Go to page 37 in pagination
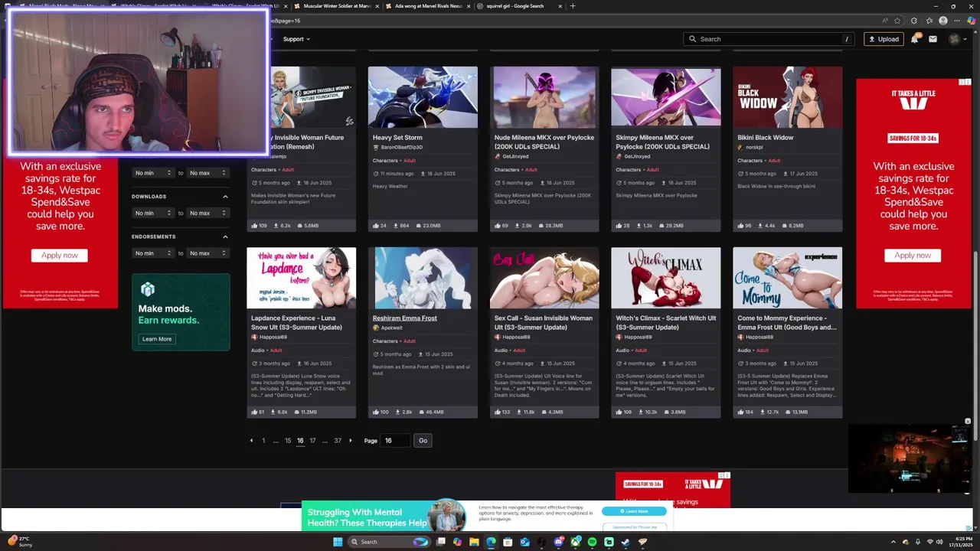Viewport: 980px width, 551px height. coord(338,441)
